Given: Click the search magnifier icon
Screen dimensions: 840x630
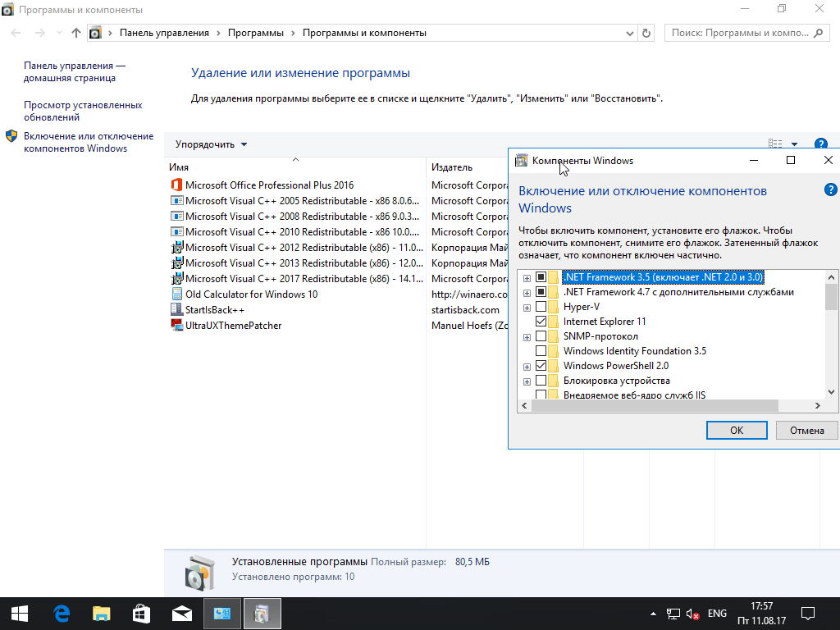Looking at the screenshot, I should tap(818, 33).
